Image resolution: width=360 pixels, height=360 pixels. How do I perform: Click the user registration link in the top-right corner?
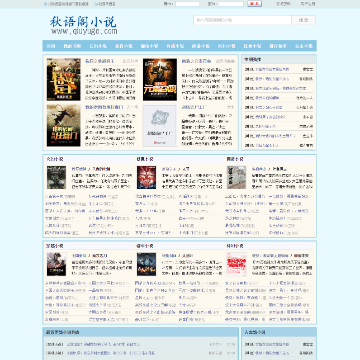coord(308,4)
